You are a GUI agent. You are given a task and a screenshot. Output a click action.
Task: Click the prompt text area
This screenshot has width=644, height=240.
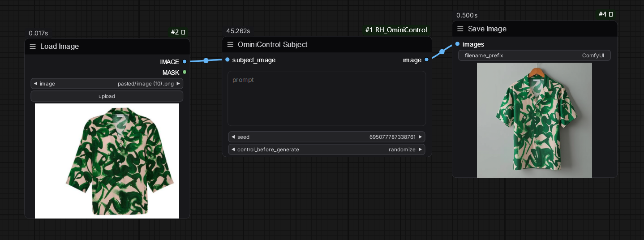[x=326, y=99]
